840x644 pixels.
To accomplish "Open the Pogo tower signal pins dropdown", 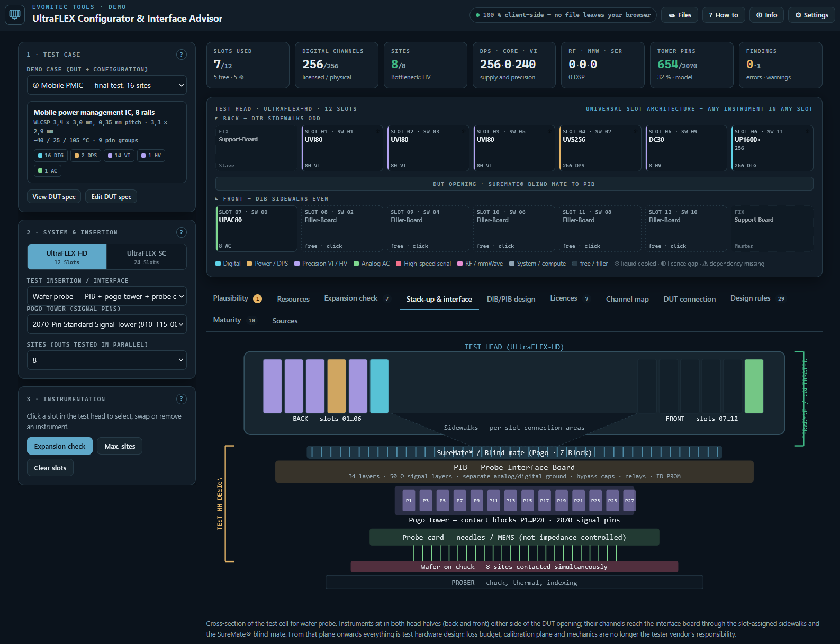I will (107, 324).
